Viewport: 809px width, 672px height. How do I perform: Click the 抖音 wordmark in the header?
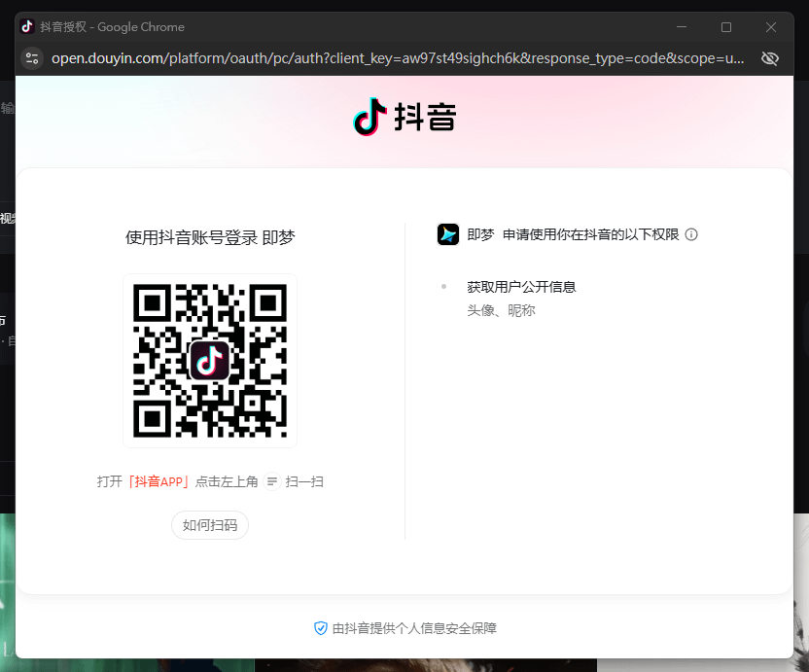coord(425,118)
